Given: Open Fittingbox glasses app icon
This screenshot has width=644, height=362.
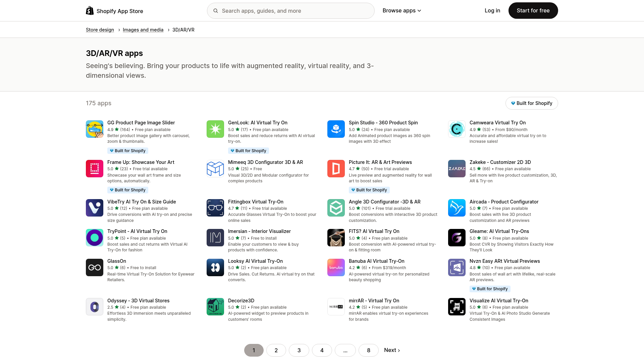Looking at the screenshot, I should tap(215, 208).
